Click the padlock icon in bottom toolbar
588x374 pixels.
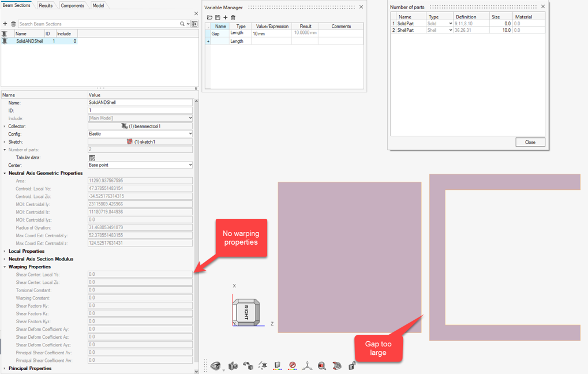point(351,366)
